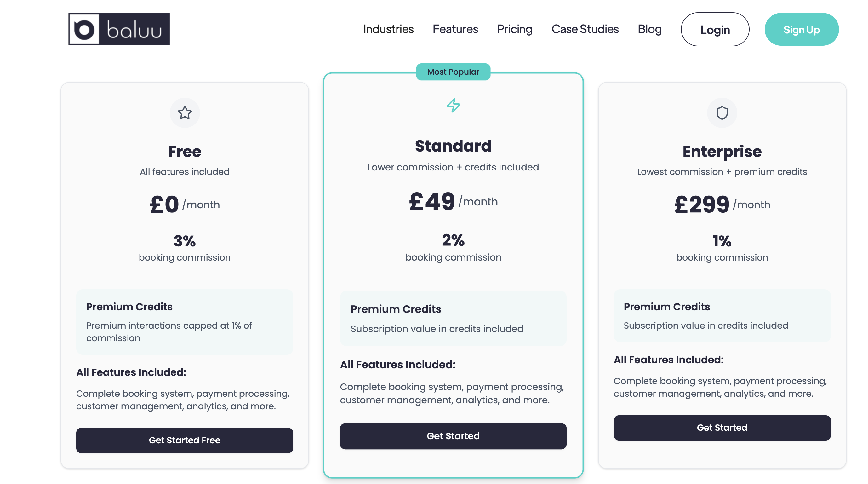Open the Industries menu
This screenshot has width=868, height=484.
[388, 29]
